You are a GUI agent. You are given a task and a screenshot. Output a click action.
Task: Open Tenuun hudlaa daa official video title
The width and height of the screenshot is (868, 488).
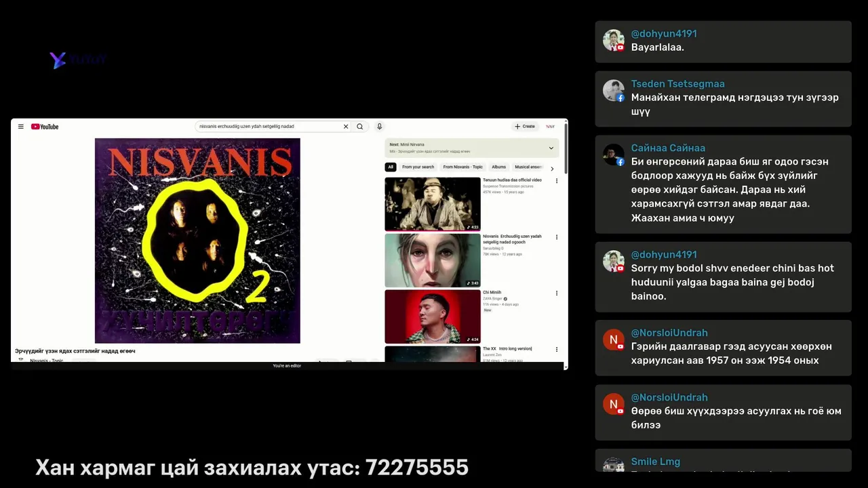click(x=512, y=180)
